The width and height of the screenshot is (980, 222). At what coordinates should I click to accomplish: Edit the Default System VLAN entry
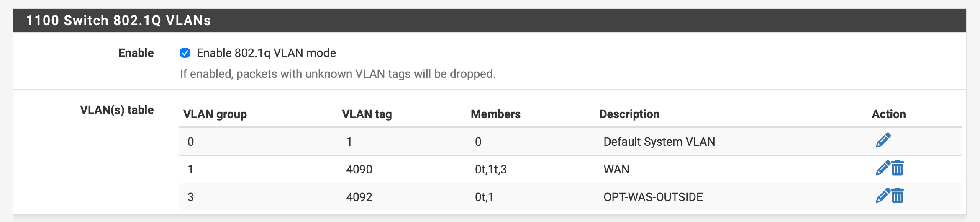pyautogui.click(x=883, y=141)
